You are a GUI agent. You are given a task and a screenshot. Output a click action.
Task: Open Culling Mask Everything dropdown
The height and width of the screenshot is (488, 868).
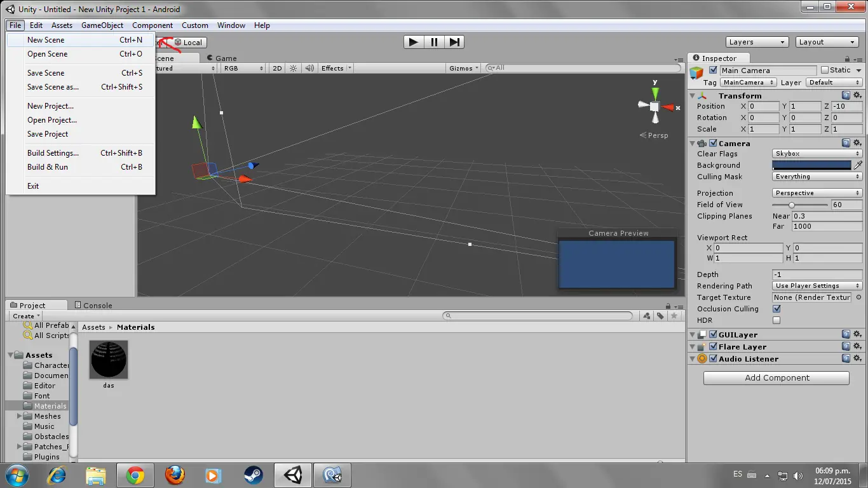pos(817,177)
